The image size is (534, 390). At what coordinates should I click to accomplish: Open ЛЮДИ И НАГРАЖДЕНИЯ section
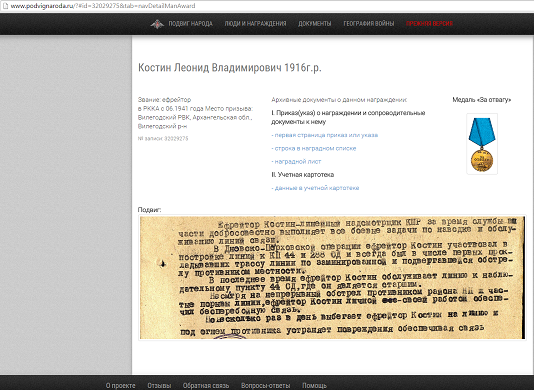coord(255,24)
